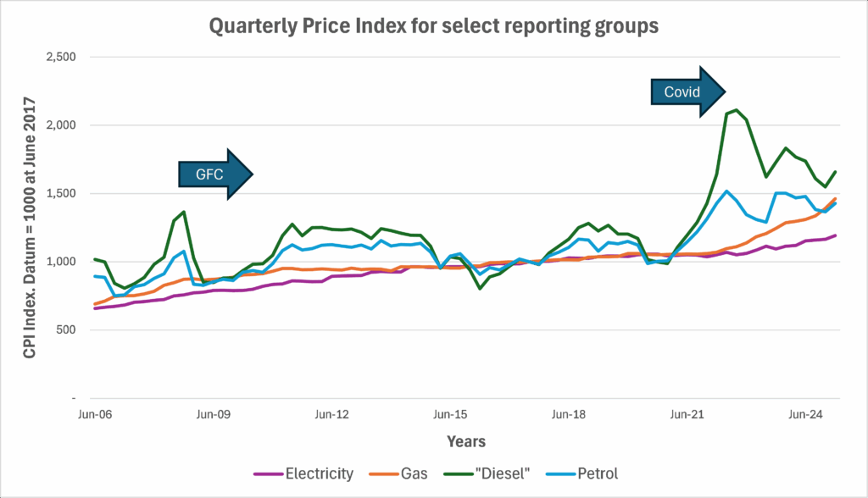
Task: Click the 500 value axis label
Action: (66, 329)
